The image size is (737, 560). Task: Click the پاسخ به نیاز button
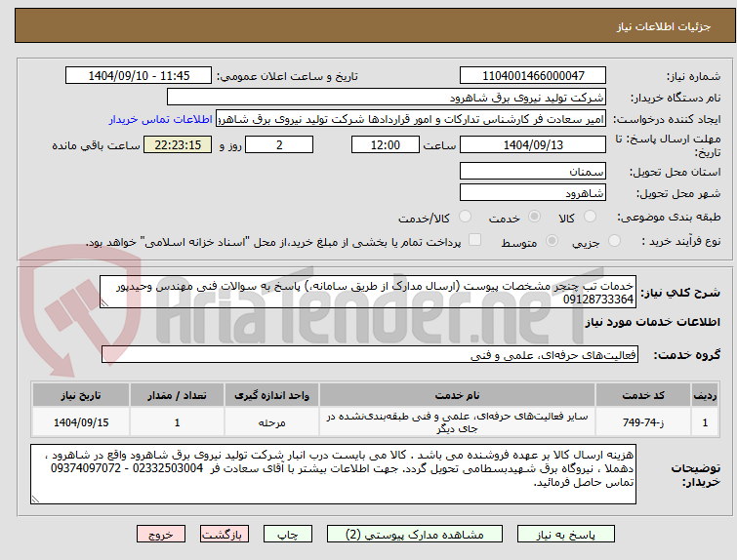[566, 535]
